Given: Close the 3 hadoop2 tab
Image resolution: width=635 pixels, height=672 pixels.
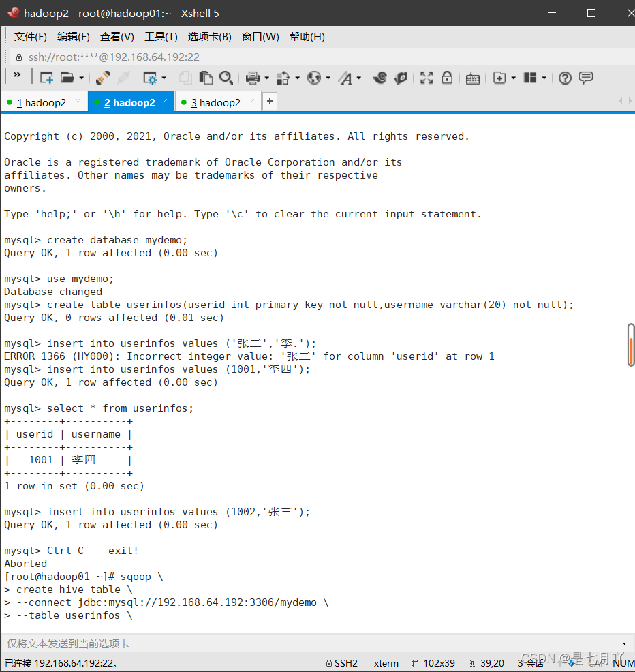Looking at the screenshot, I should coord(252,101).
